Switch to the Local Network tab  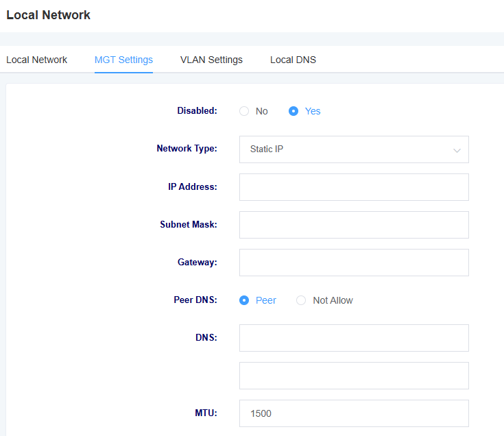[36, 60]
